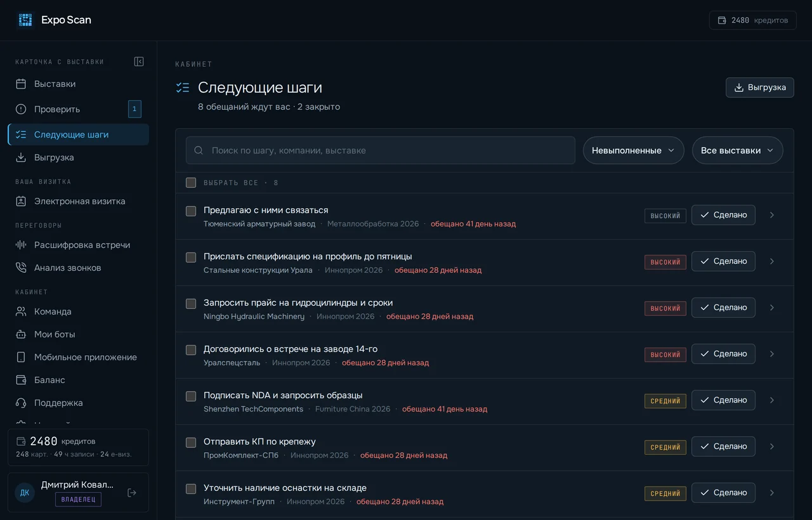Click the headset icon beside Поддержка
This screenshot has width=812, height=520.
21,403
